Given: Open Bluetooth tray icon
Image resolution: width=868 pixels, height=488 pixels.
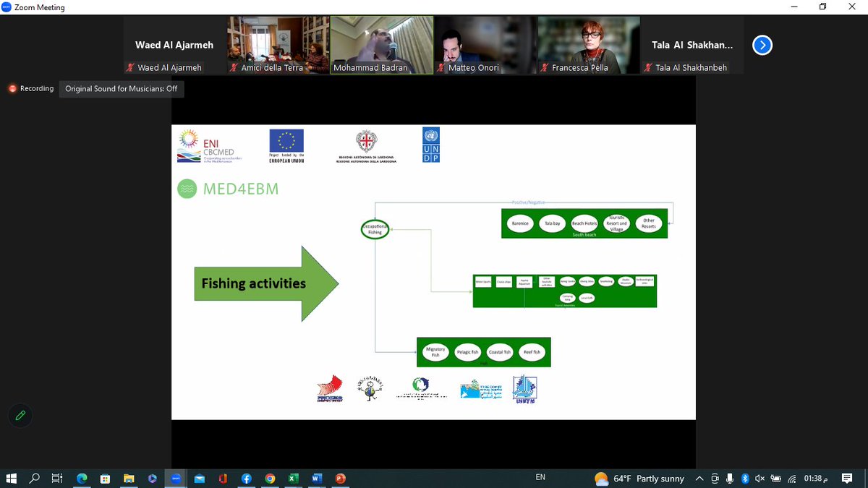Looking at the screenshot, I should coord(745,479).
